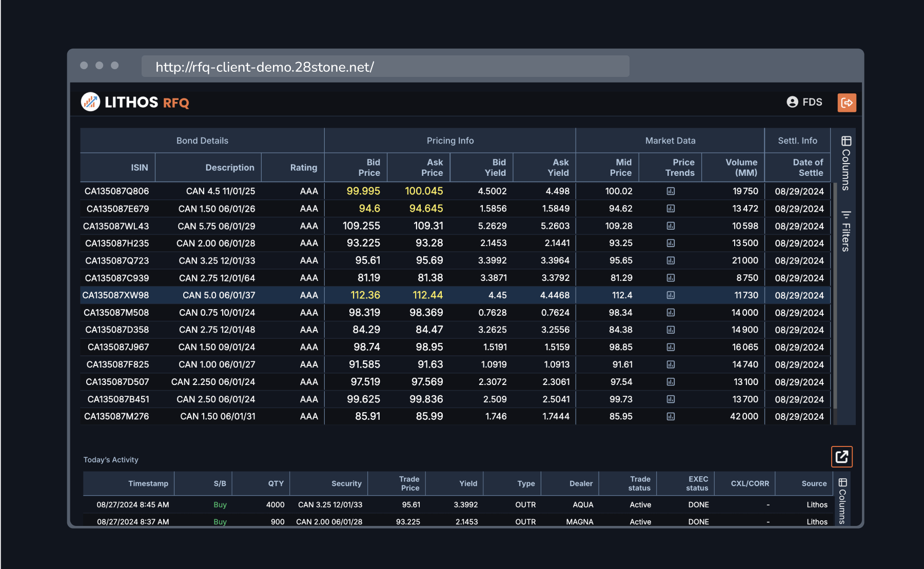
Task: Click the Date of Settle column header
Action: point(808,168)
